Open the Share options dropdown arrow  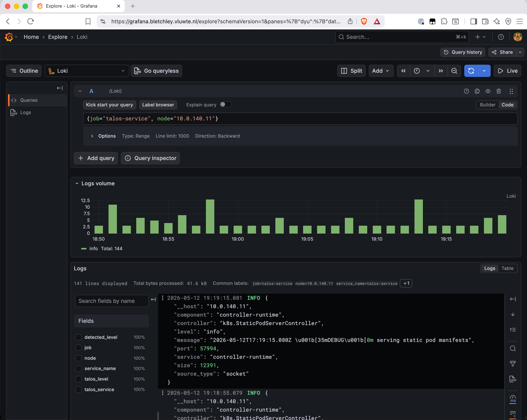click(x=520, y=52)
